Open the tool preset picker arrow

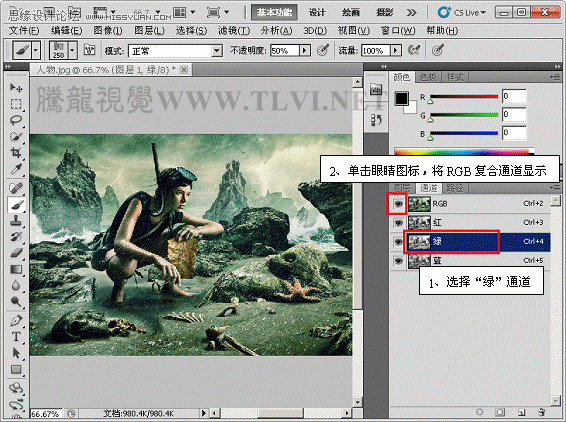[36, 50]
